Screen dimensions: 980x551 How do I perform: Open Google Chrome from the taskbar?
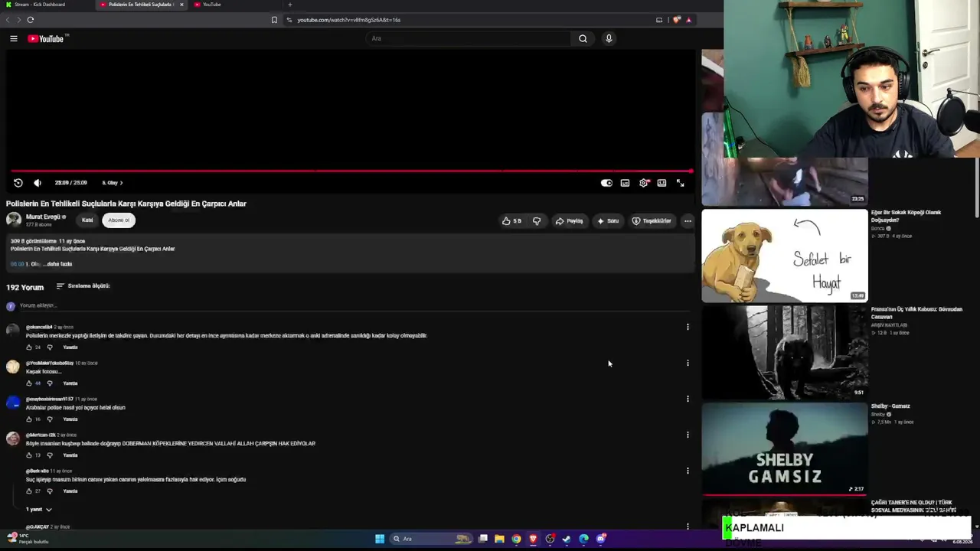pos(516,539)
